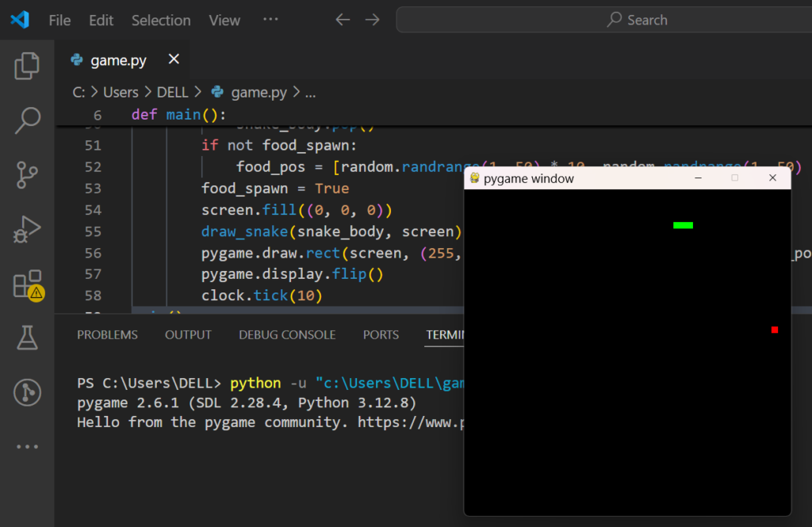Click the PS C:\Users\DELL> terminal prompt
The width and height of the screenshot is (812, 527).
coord(148,383)
